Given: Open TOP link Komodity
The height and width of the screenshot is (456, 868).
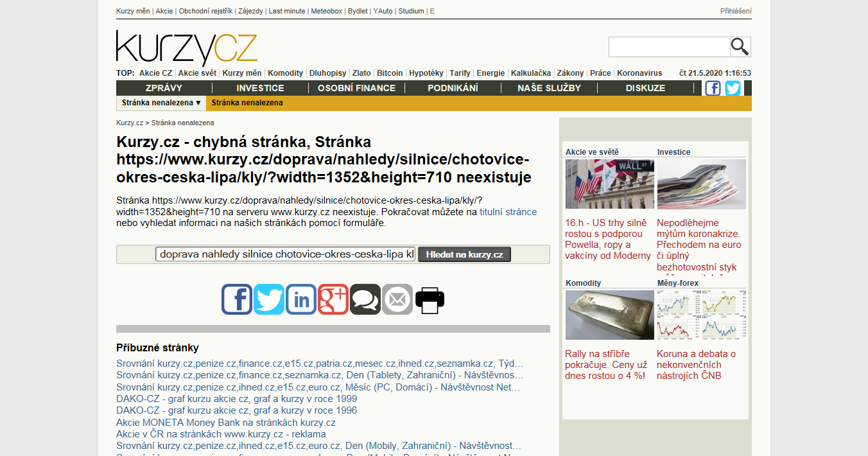Looking at the screenshot, I should coord(285,73).
